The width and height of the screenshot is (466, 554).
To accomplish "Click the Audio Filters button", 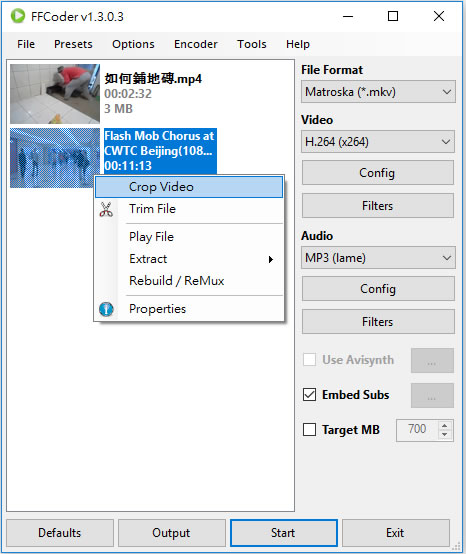I will point(378,322).
